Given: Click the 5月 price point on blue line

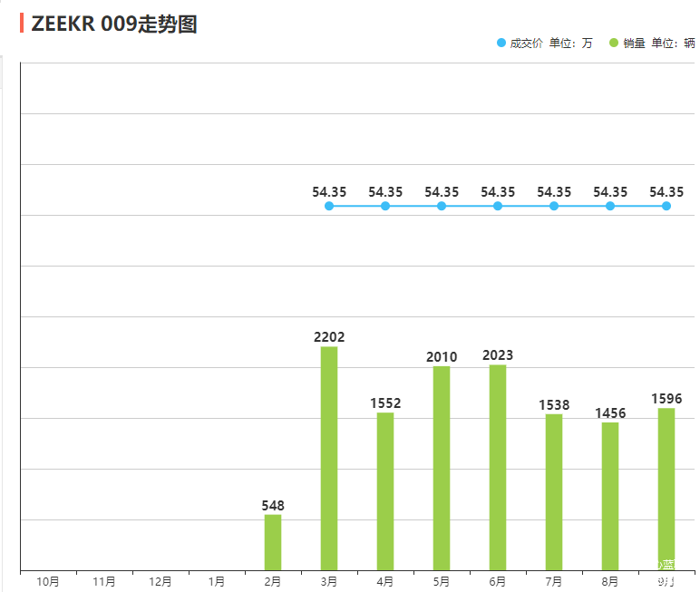Looking at the screenshot, I should pos(442,206).
